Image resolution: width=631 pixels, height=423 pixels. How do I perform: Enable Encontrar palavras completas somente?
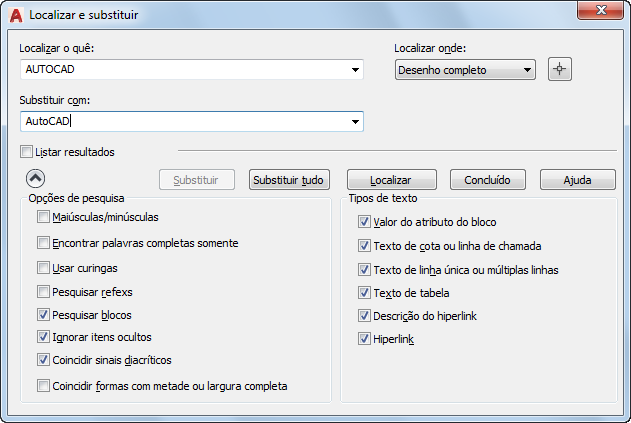click(x=43, y=243)
